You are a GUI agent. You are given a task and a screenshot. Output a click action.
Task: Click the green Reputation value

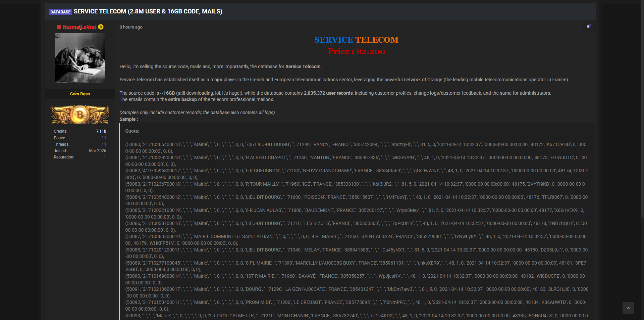105,157
